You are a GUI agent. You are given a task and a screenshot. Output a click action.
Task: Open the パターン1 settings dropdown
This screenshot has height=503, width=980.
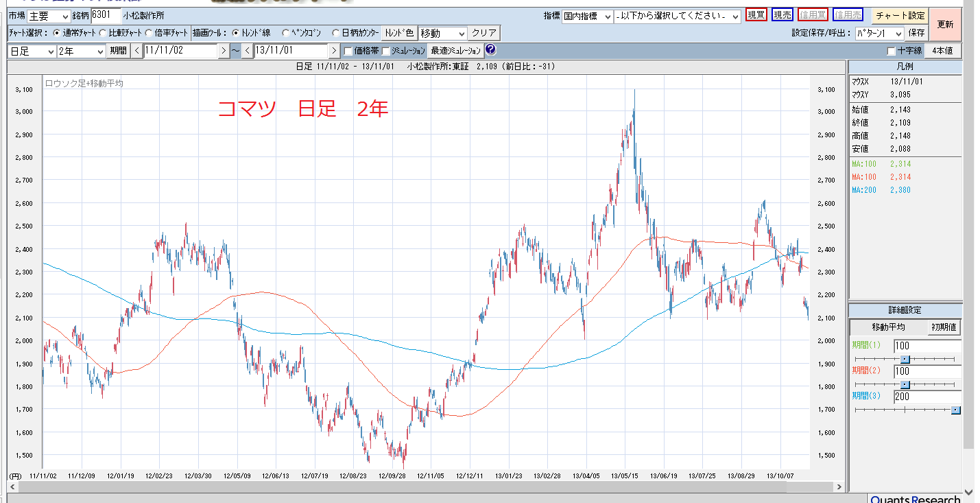880,33
